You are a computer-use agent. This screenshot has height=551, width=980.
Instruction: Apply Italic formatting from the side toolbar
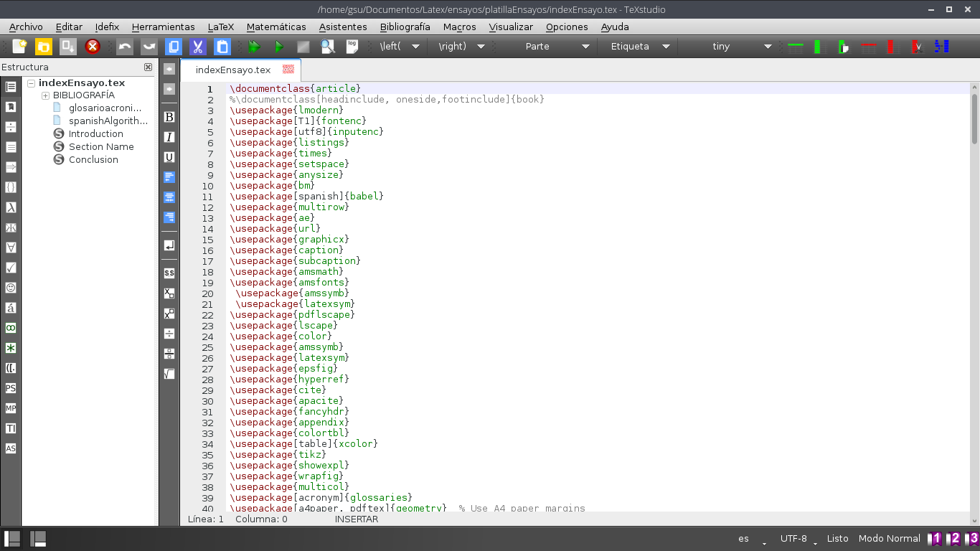coord(169,136)
